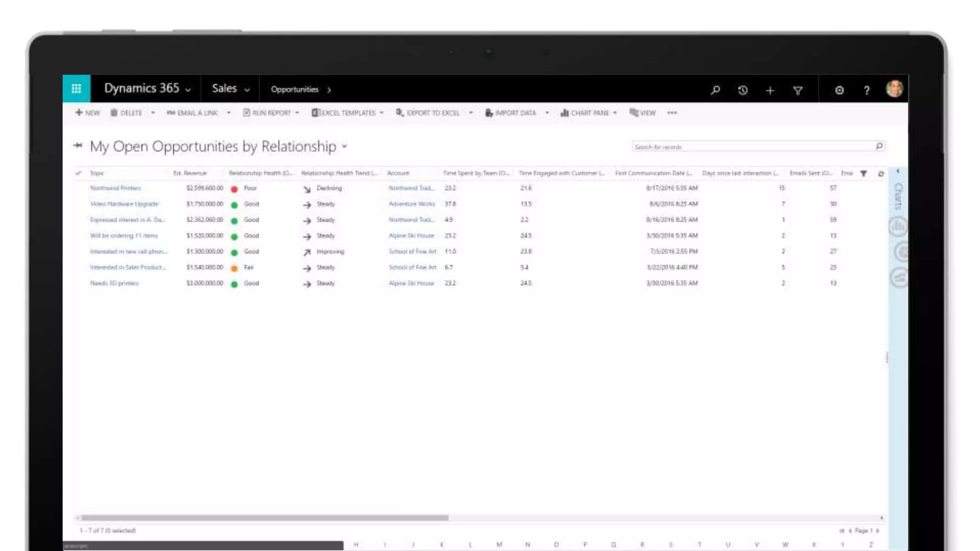
Task: Open recently viewed history icon
Action: coord(743,90)
